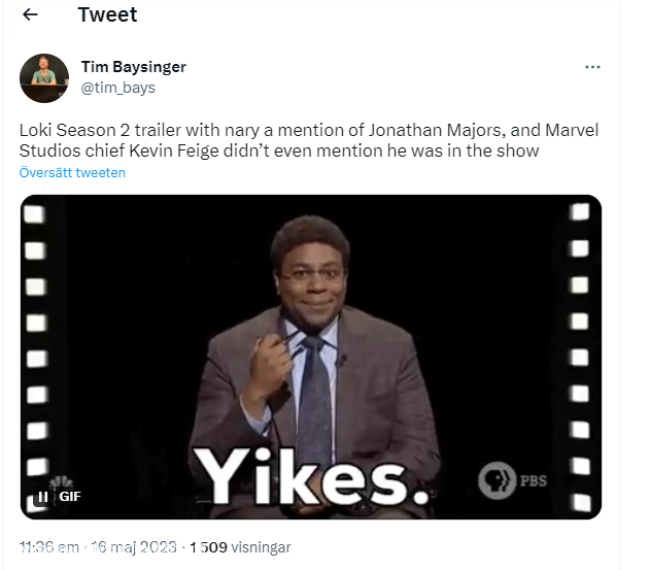Click the Yikes caption text in GIF
This screenshot has height=570, width=650.
pyautogui.click(x=312, y=477)
